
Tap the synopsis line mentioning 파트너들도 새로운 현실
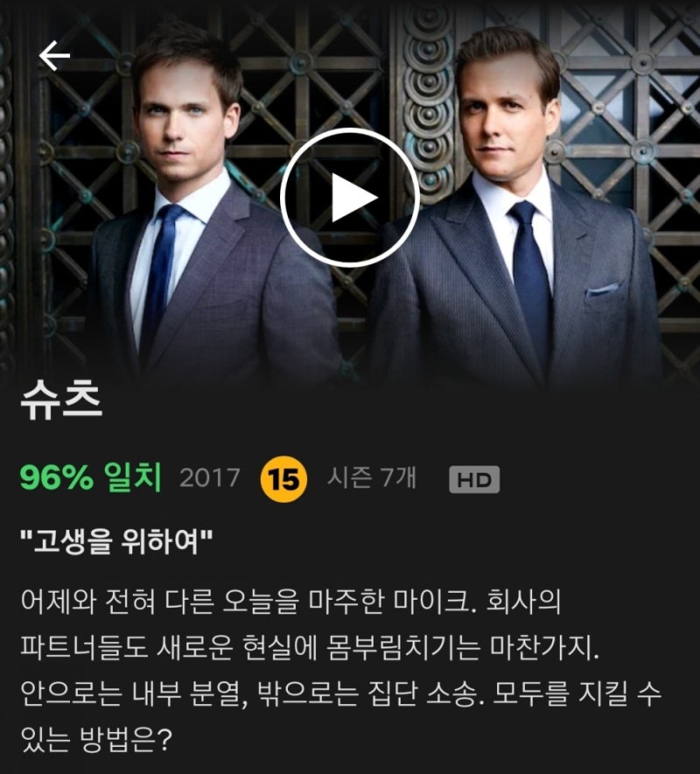pos(310,647)
